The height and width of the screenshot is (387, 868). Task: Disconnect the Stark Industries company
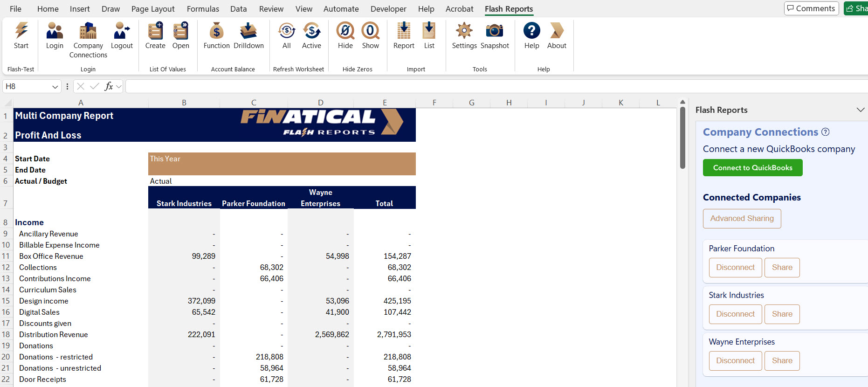coord(736,314)
